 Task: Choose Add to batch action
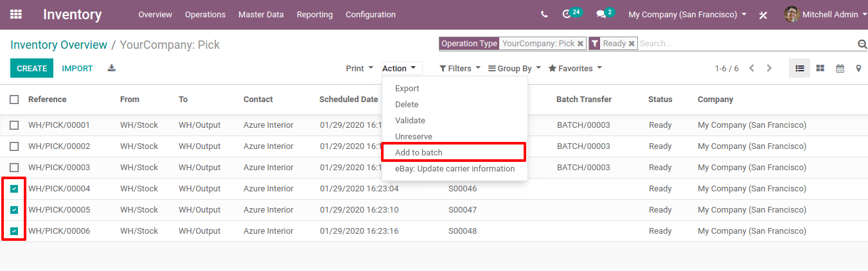(x=454, y=153)
